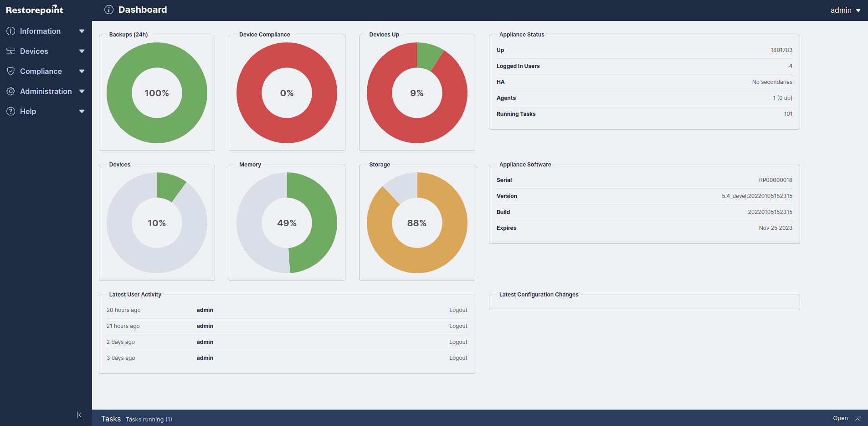
Task: Expand the Devices menu chevron
Action: 82,51
